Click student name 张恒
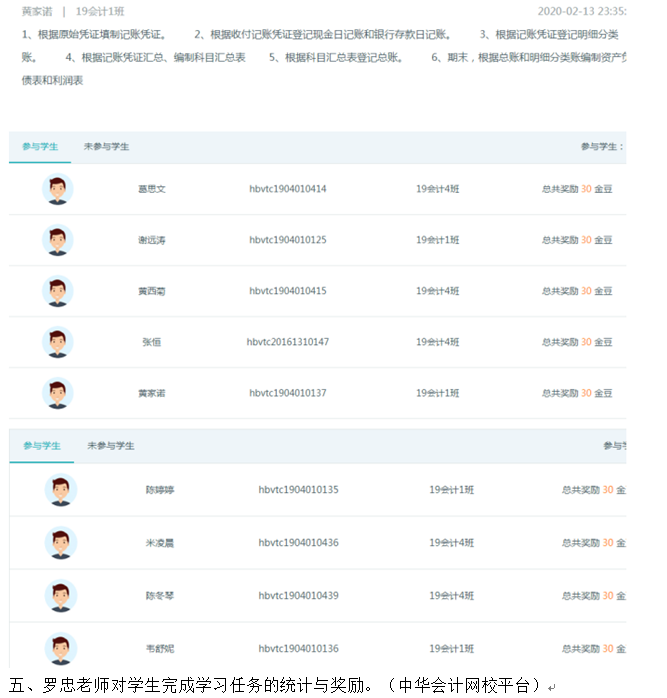Image resolution: width=667 pixels, height=698 pixels. (151, 342)
